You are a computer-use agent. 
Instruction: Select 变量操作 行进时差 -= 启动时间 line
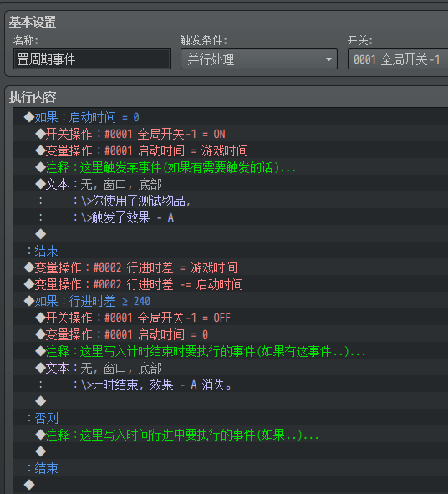coord(231,284)
